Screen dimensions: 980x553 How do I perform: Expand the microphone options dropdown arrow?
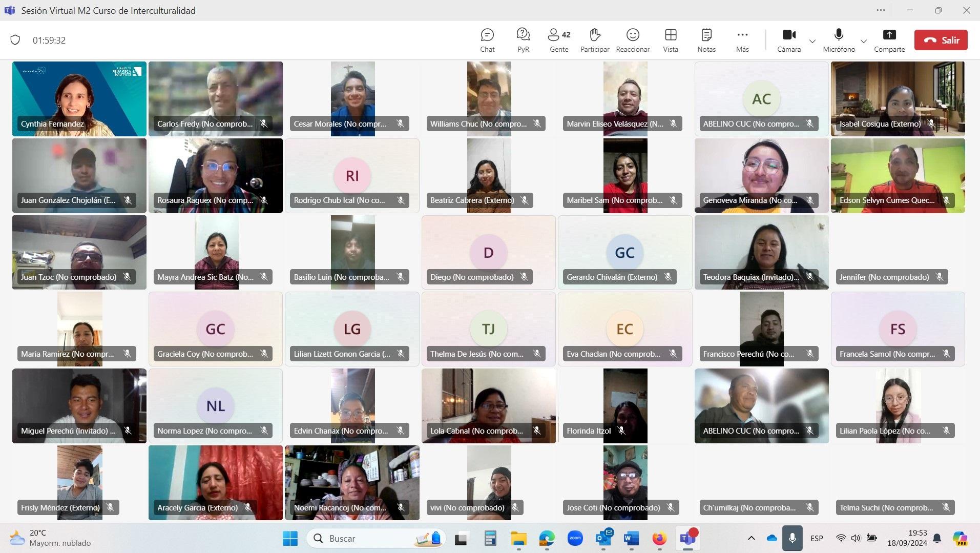coord(864,41)
